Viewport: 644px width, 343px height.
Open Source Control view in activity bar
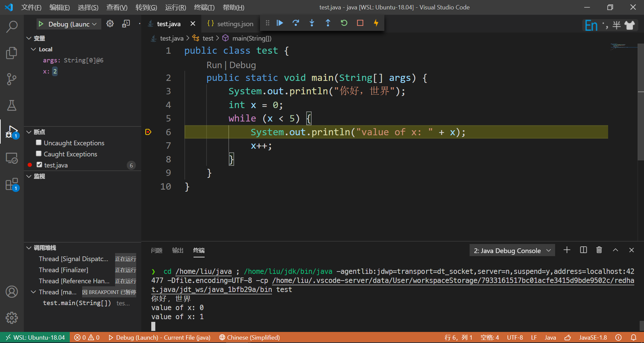tap(12, 79)
